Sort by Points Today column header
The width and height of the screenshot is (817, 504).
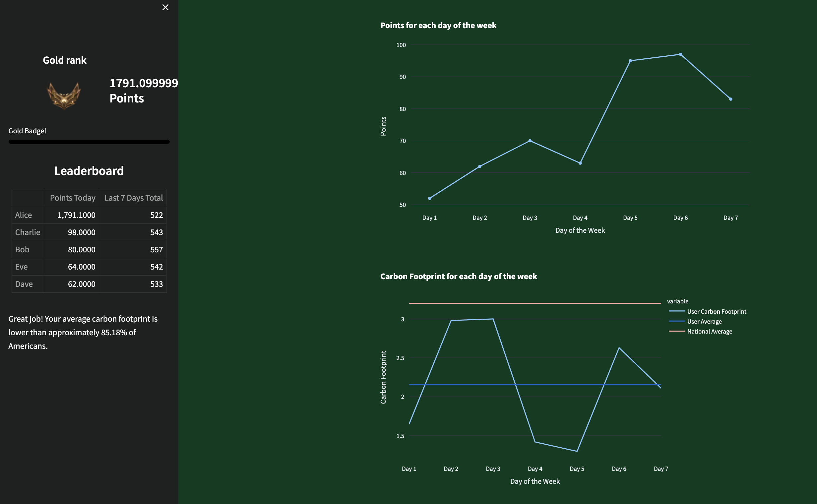72,198
